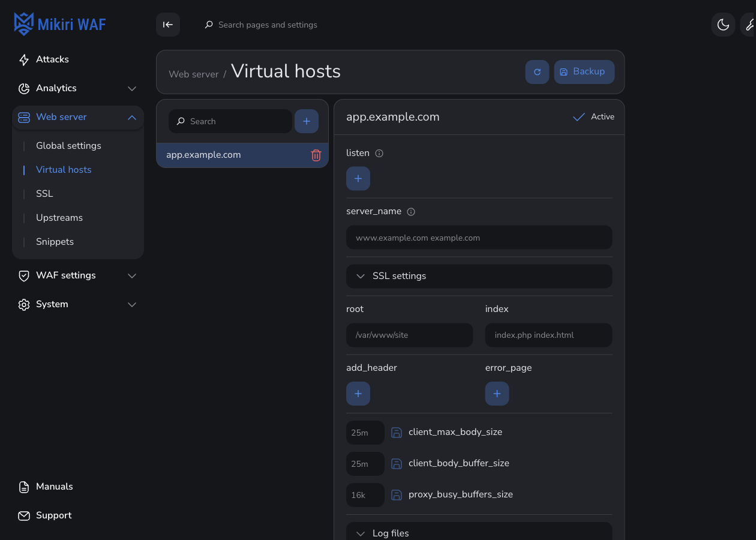Add a new virtual host with plus button

point(307,121)
